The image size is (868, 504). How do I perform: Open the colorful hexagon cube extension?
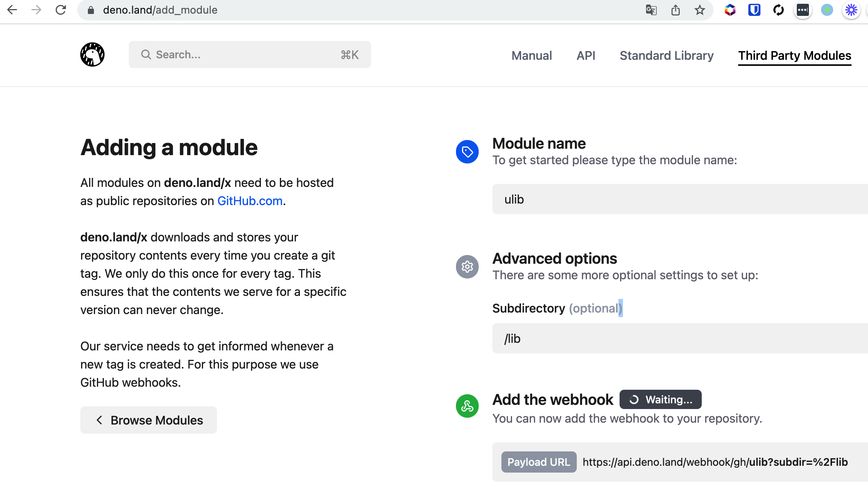coord(730,10)
